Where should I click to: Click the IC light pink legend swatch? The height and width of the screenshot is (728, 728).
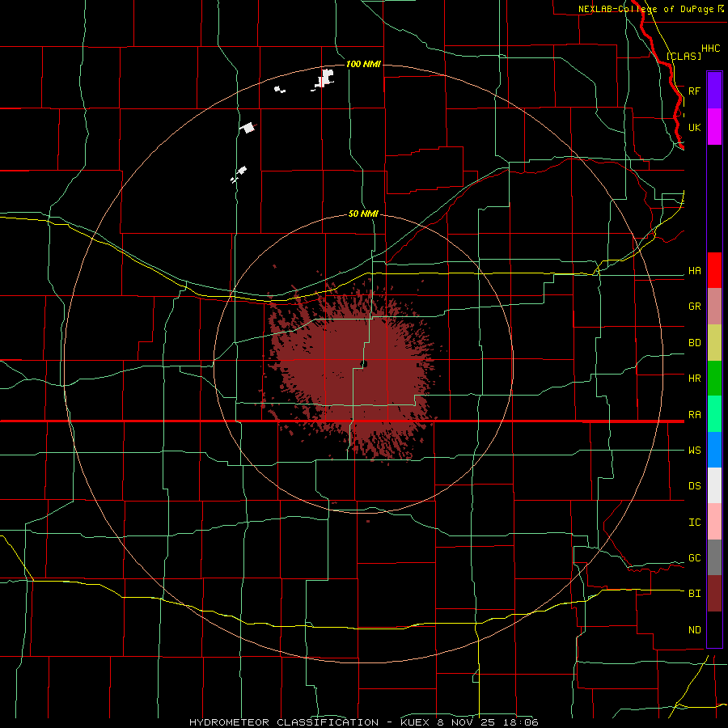[714, 522]
